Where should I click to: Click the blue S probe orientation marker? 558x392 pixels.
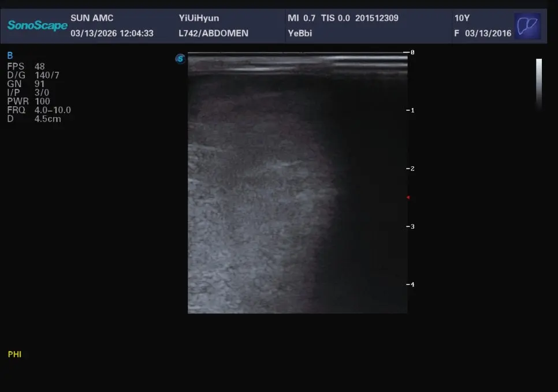[180, 59]
